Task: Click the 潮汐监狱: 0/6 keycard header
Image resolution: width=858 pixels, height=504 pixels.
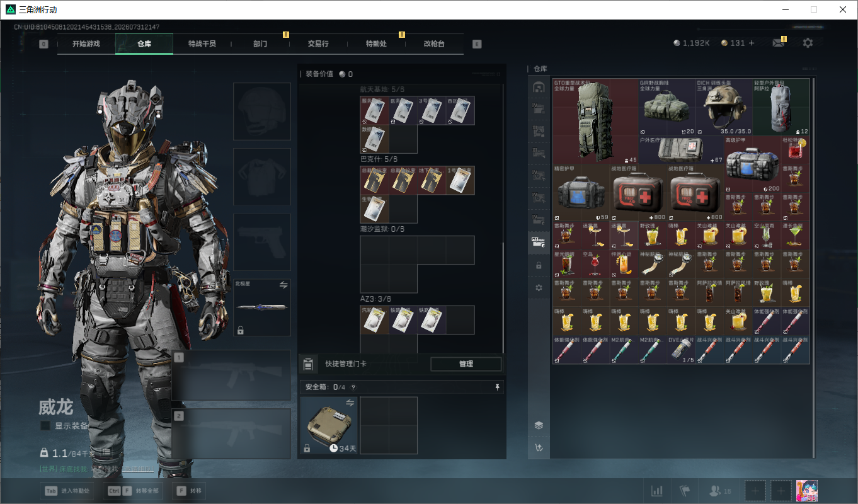Action: click(x=382, y=229)
